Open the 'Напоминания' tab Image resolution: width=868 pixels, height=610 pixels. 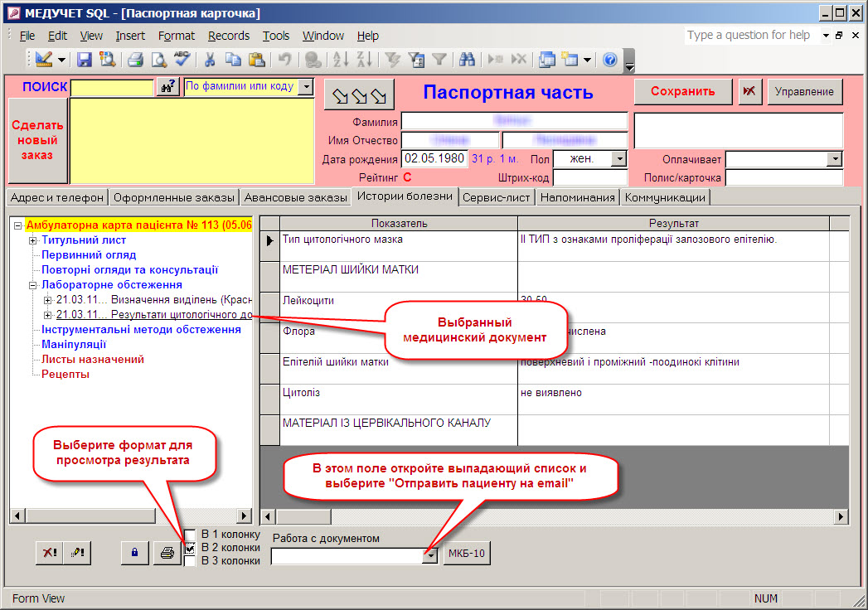[x=577, y=197]
